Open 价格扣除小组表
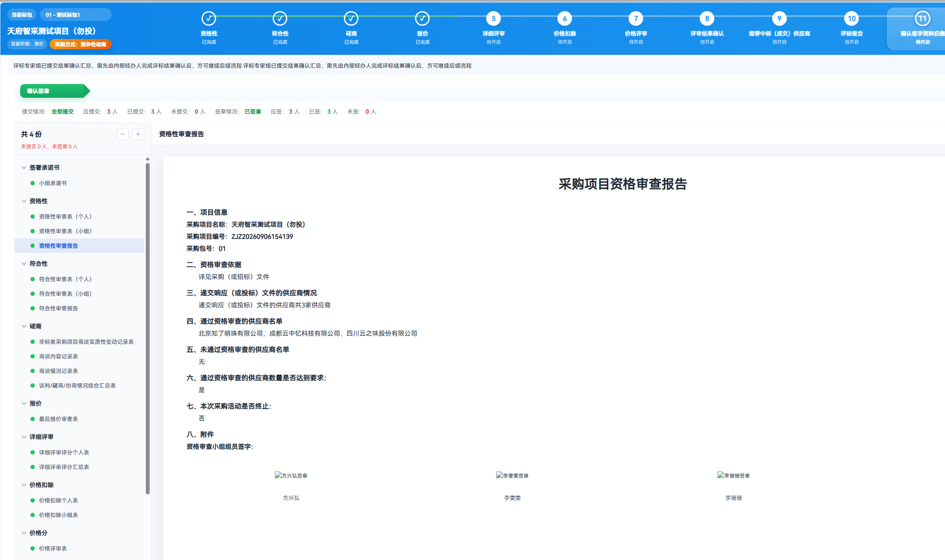This screenshot has height=560, width=945. point(58,515)
